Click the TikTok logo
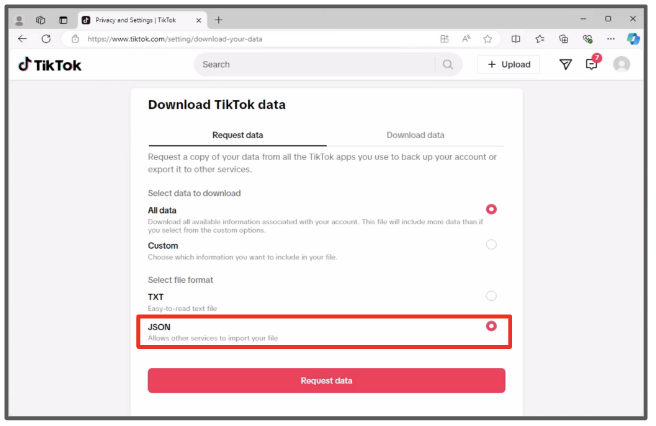 (x=50, y=65)
